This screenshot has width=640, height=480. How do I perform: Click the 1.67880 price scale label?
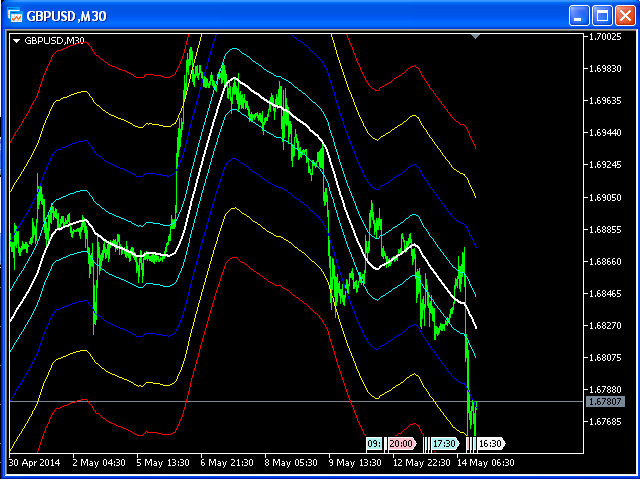coord(604,389)
